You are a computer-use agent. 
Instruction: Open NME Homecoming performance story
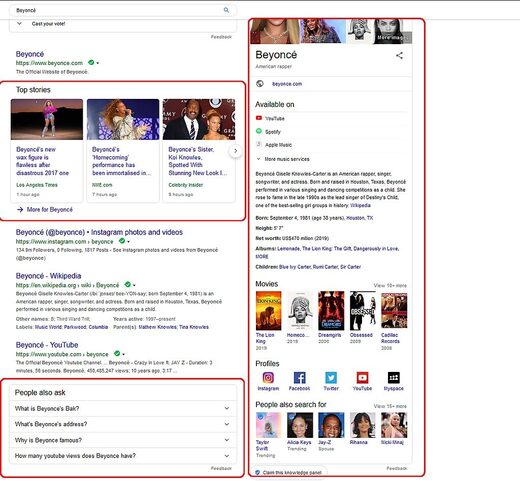(123, 151)
